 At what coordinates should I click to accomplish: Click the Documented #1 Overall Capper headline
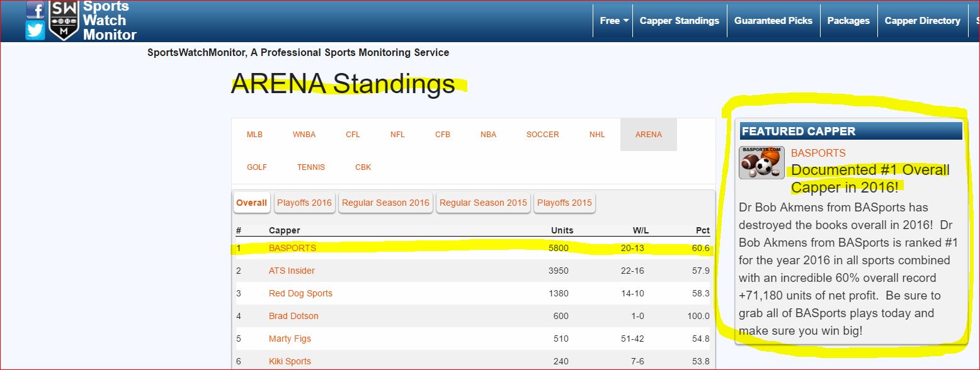coord(870,179)
